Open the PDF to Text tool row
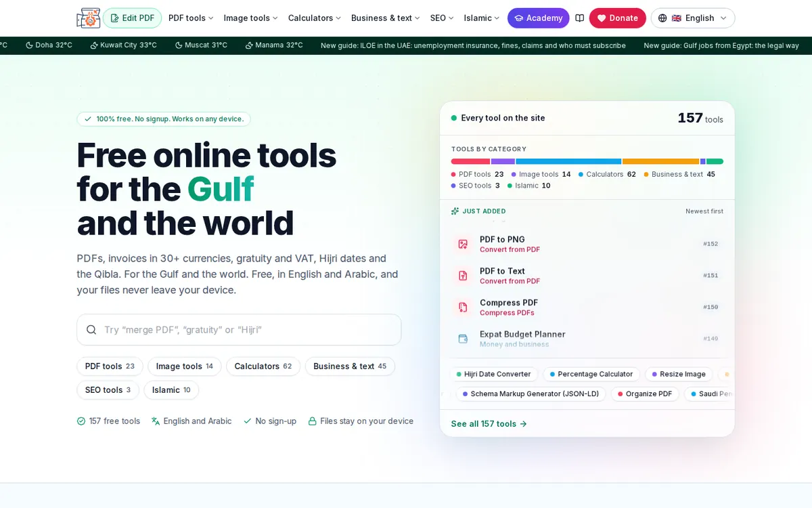The image size is (812, 508). [587, 276]
